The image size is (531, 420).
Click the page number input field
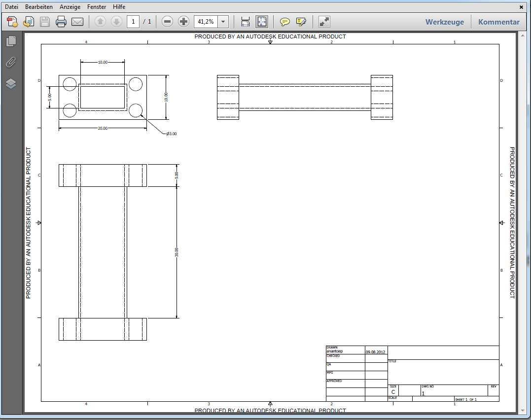pyautogui.click(x=133, y=22)
